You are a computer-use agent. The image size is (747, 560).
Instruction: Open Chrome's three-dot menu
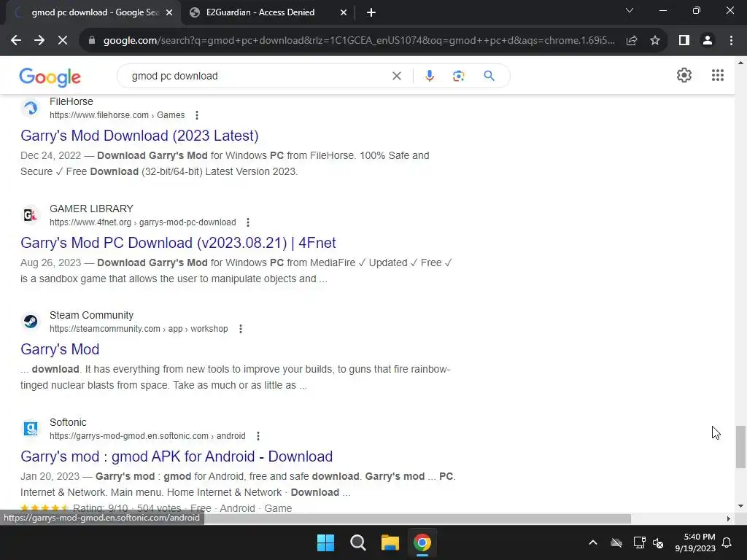pyautogui.click(x=731, y=41)
